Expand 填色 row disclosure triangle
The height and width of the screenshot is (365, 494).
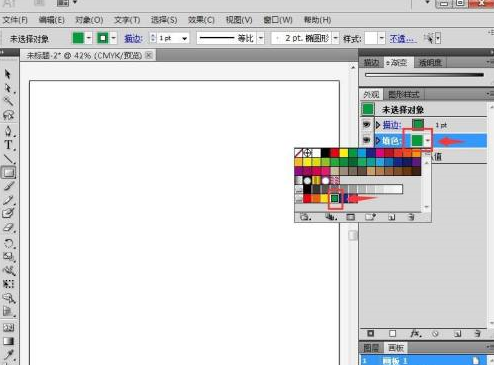click(x=378, y=140)
